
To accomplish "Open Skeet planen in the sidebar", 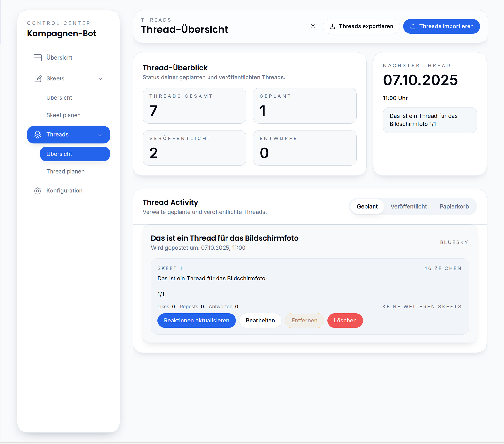I will [x=63, y=115].
